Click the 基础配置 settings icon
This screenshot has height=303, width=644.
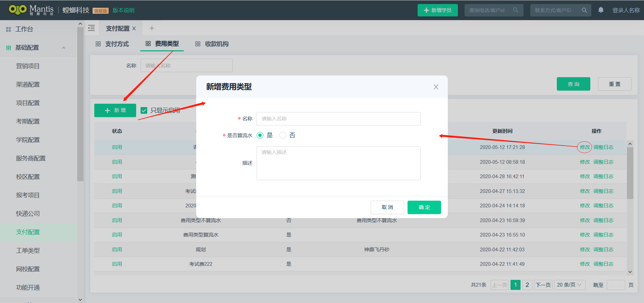8,48
